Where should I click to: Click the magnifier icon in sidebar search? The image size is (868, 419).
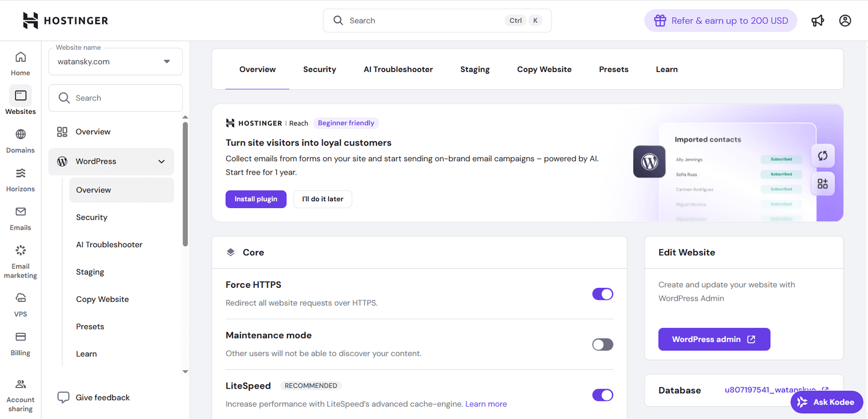[64, 98]
